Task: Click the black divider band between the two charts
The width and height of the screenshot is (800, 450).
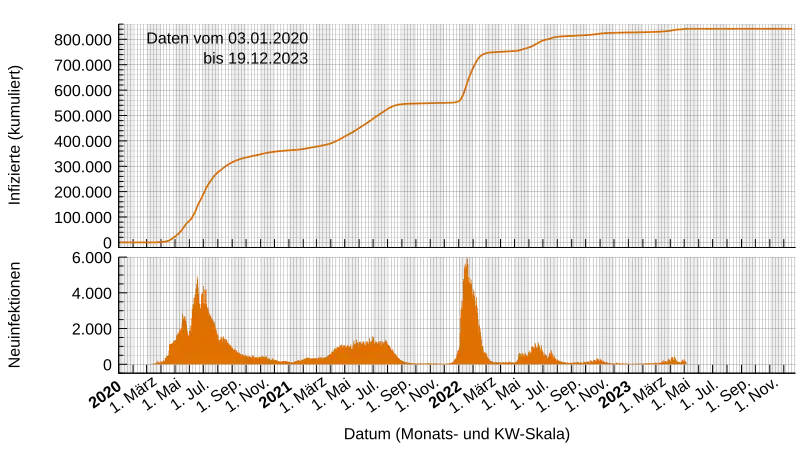Action: pos(460,251)
